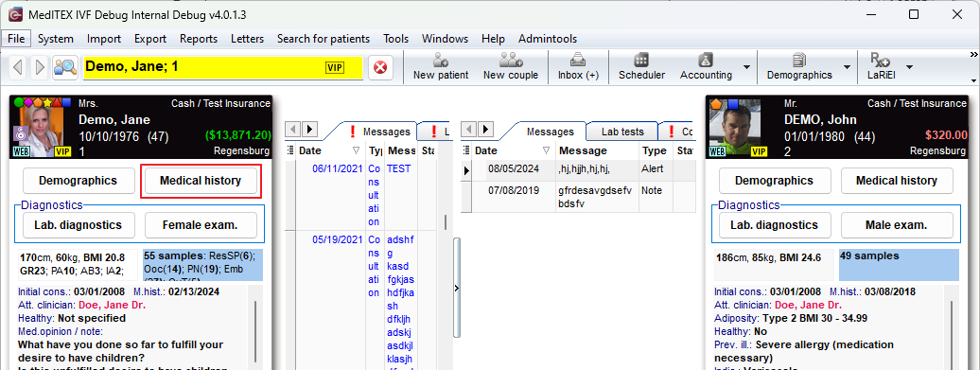This screenshot has height=370, width=980.
Task: Click yellow star marker on Jane's card
Action: click(47, 102)
